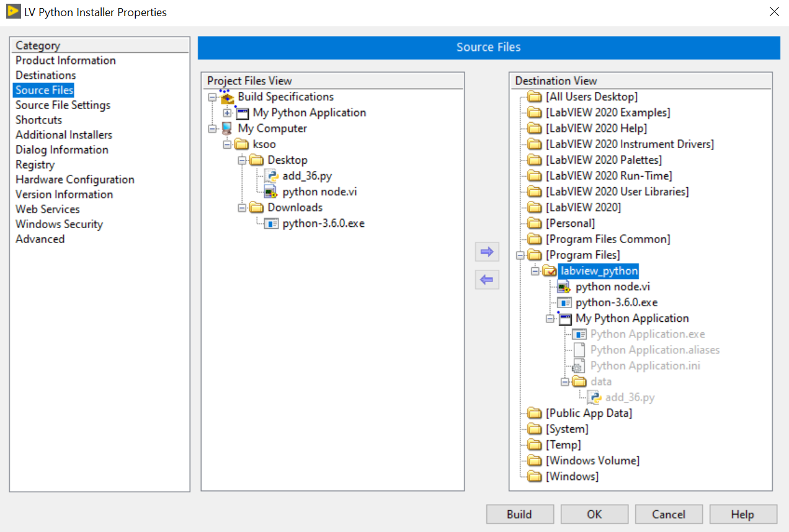Collapse the data folder node
This screenshot has width=789, height=532.
tap(565, 382)
